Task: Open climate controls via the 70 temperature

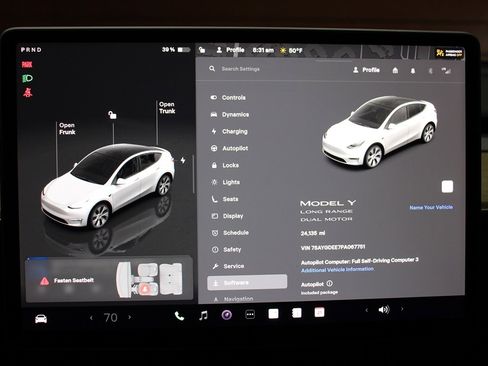Action: tap(110, 318)
